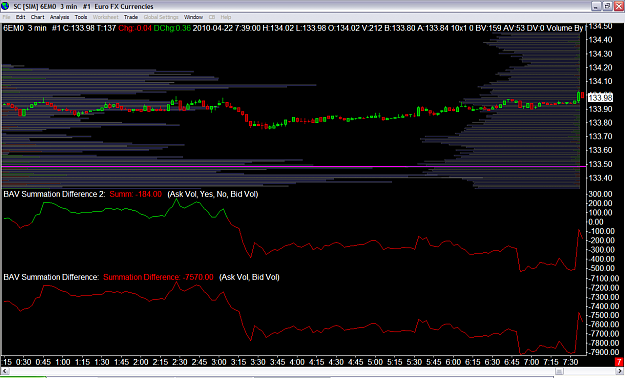This screenshot has height=378, width=625.
Task: Open the Trade menu
Action: 131,17
